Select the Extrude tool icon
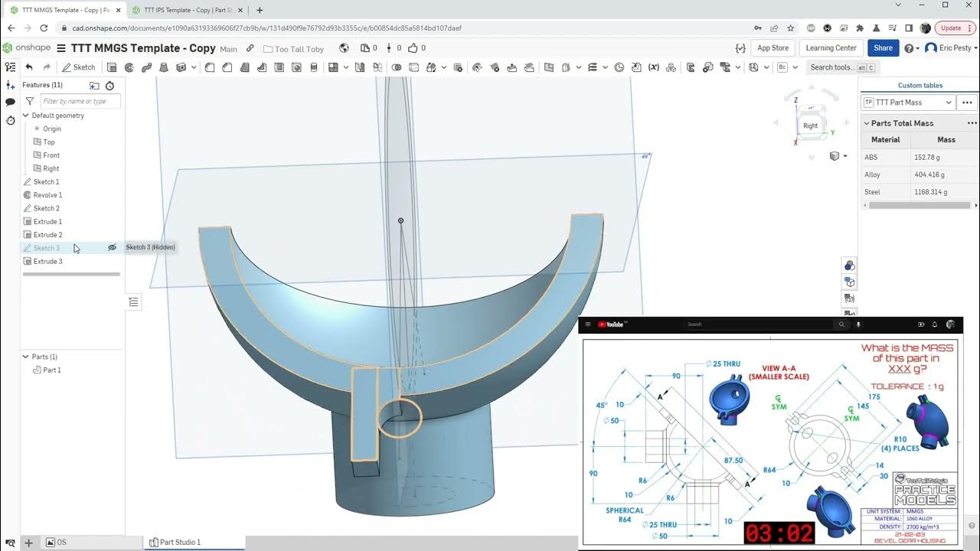Screen dimensions: 980x551 point(112,67)
